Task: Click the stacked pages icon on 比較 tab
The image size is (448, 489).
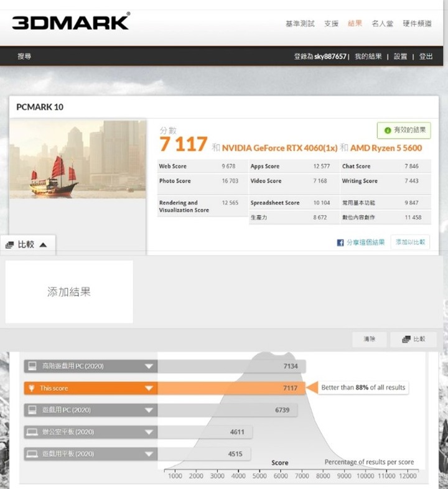Action: point(10,245)
